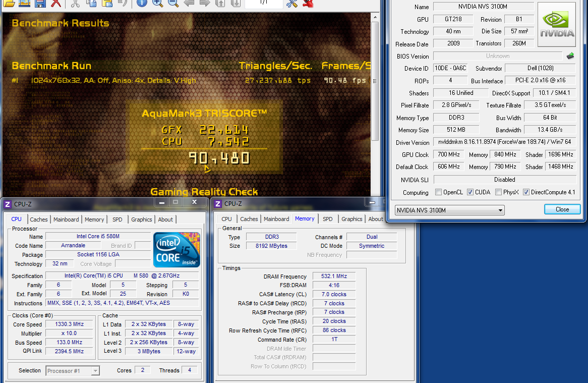The image size is (588, 383).
Task: Click the Subvendor value Dell (1028)
Action: tap(541, 68)
